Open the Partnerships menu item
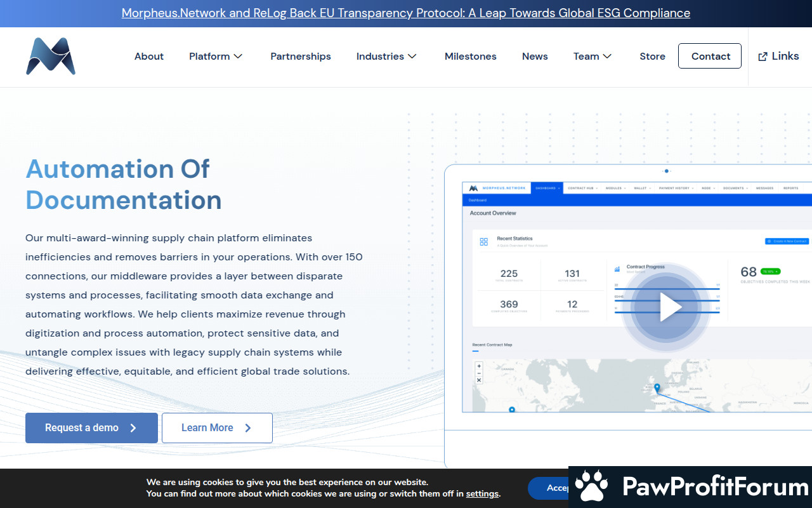Screen dimensions: 812x508 click(x=301, y=57)
